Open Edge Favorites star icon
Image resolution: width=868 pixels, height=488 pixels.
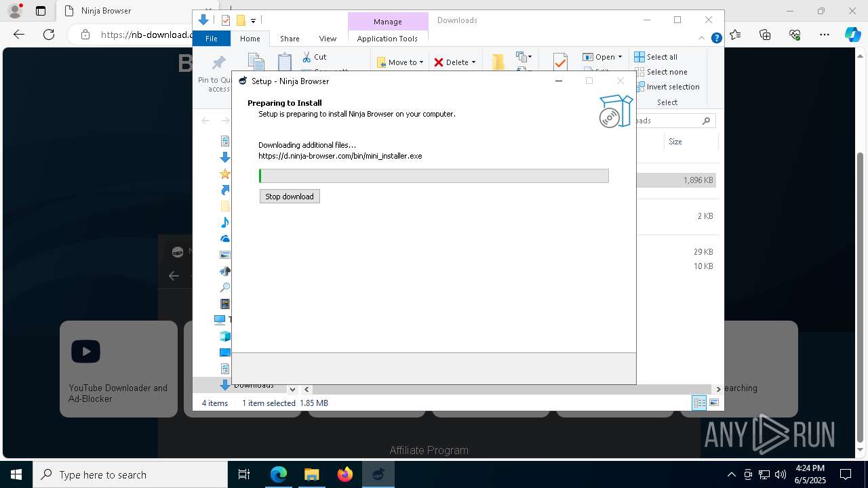pos(735,35)
